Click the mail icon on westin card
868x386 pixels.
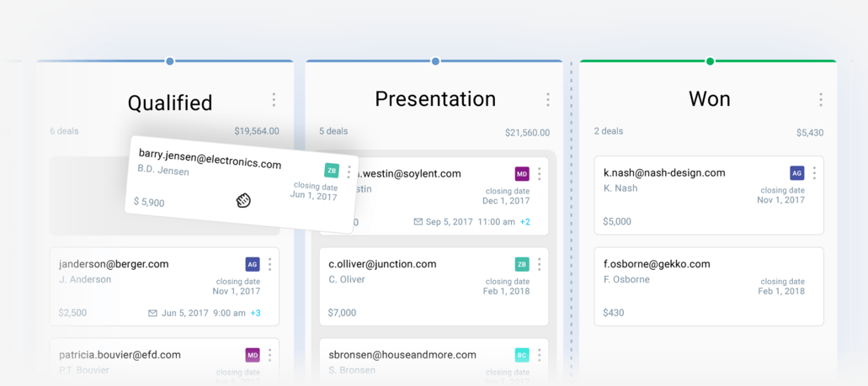(418, 222)
